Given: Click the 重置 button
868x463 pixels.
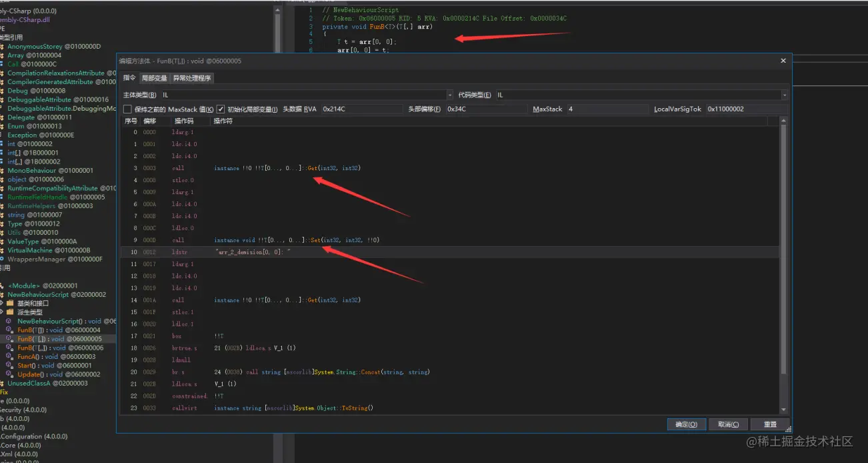Looking at the screenshot, I should coord(770,424).
